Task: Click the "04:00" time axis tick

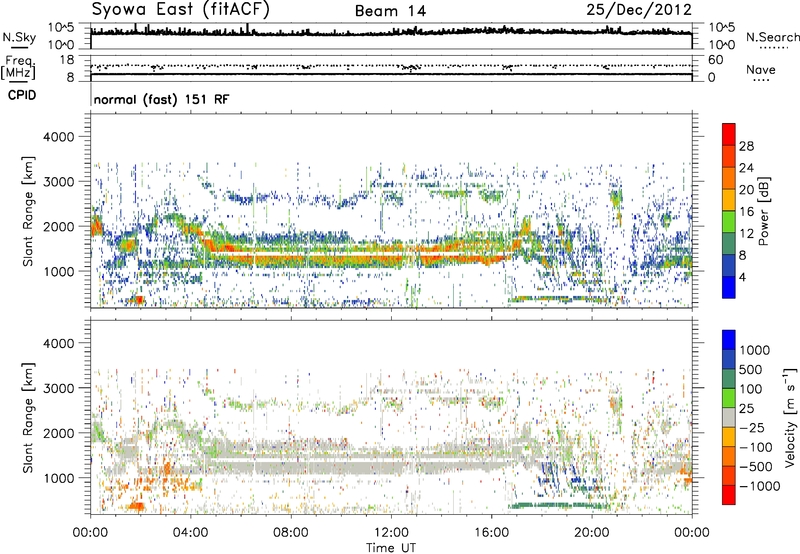Action: pos(190,533)
